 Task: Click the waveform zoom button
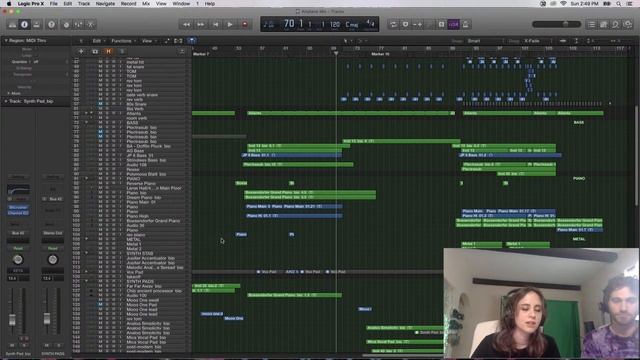pyautogui.click(x=563, y=41)
